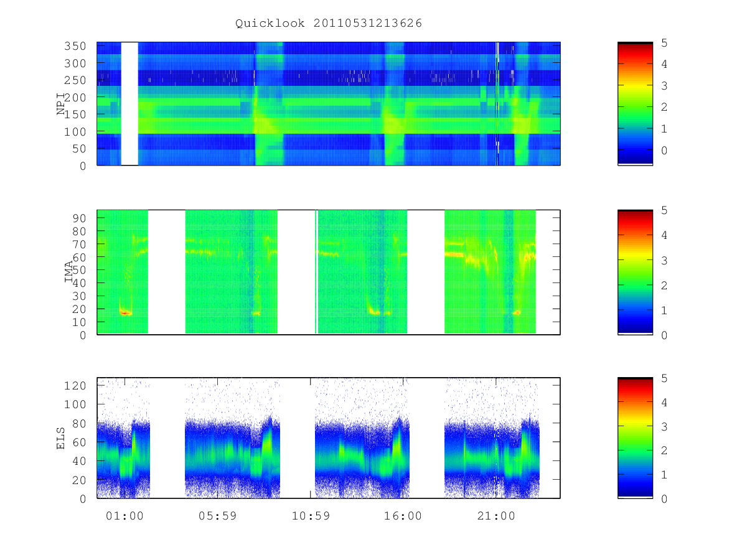The height and width of the screenshot is (560, 747).
Task: Click the IMA panel colorbar
Action: tap(635, 272)
